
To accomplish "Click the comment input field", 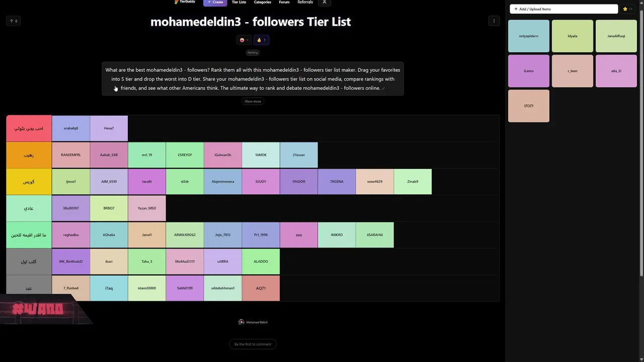I will click(x=253, y=344).
